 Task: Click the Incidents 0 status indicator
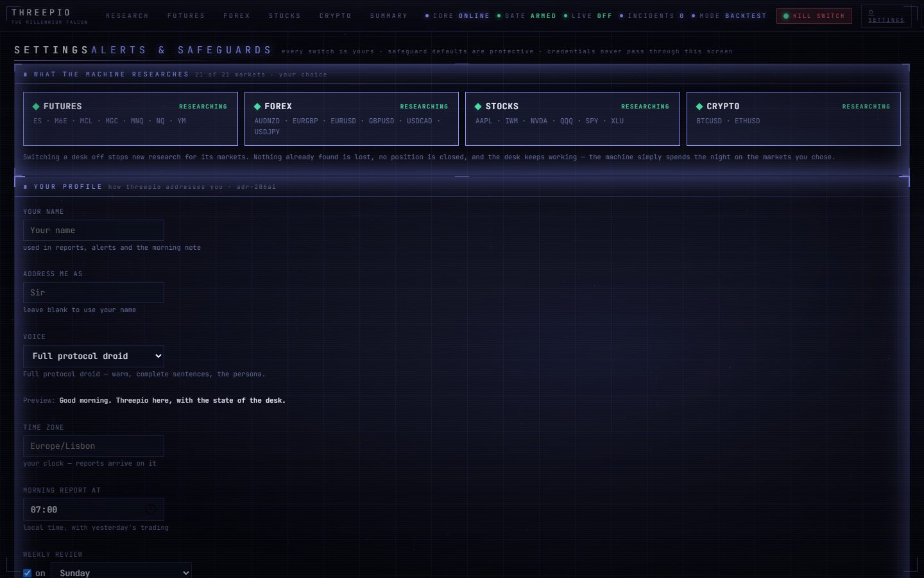coord(651,15)
